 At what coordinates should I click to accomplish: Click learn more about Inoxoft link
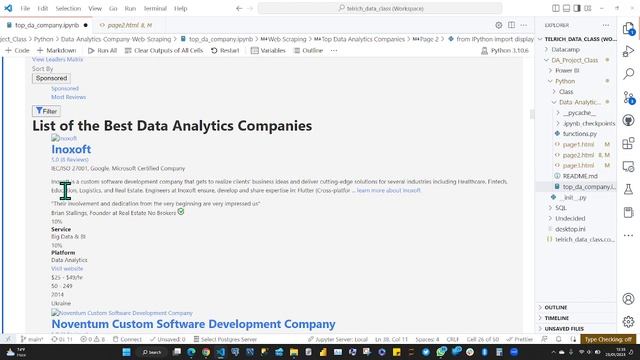coord(389,191)
